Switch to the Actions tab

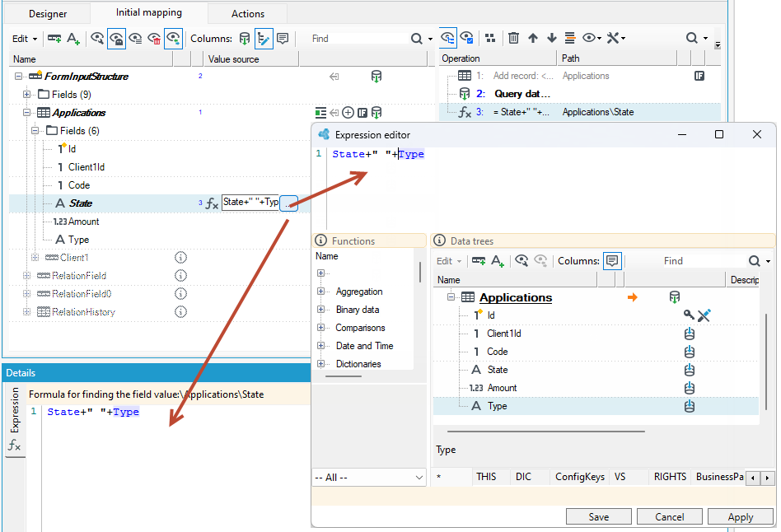[247, 13]
